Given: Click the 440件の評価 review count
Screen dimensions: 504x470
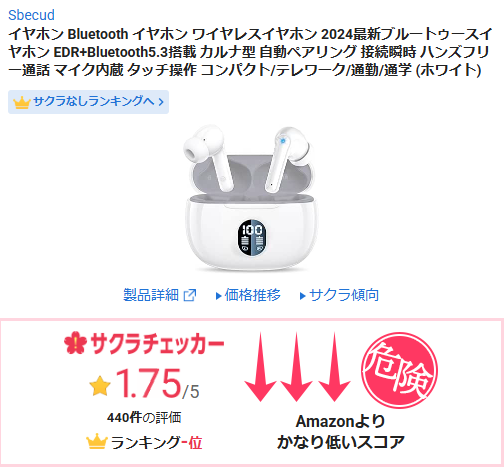Looking at the screenshot, I should click(144, 417).
